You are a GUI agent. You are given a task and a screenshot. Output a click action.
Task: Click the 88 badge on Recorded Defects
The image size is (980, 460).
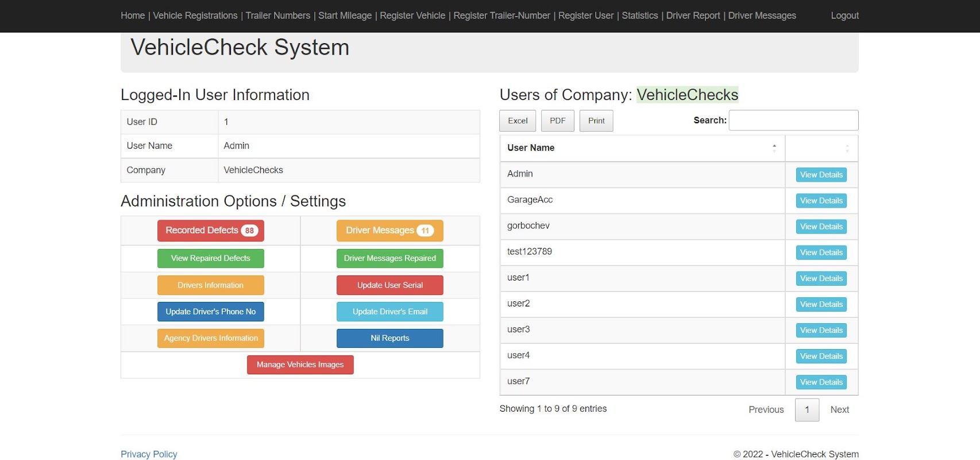point(249,231)
